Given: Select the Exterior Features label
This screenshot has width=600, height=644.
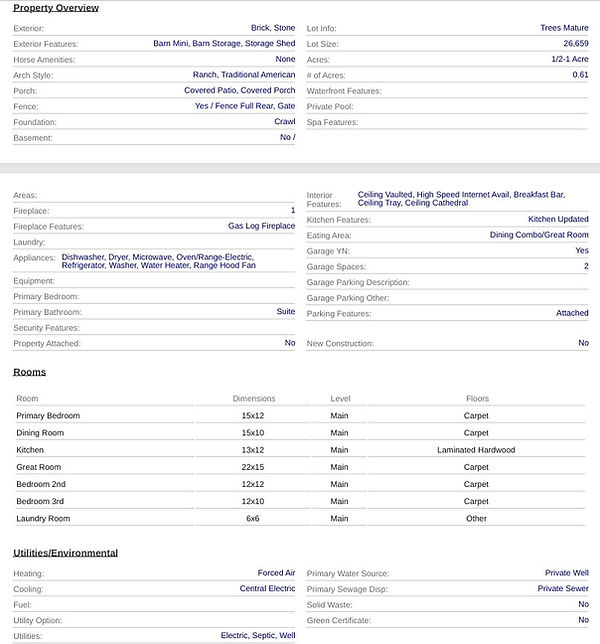Looking at the screenshot, I should click(46, 44).
